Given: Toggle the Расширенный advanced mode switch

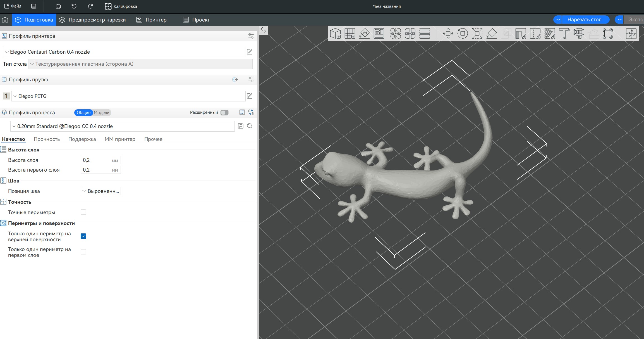Looking at the screenshot, I should [x=224, y=112].
